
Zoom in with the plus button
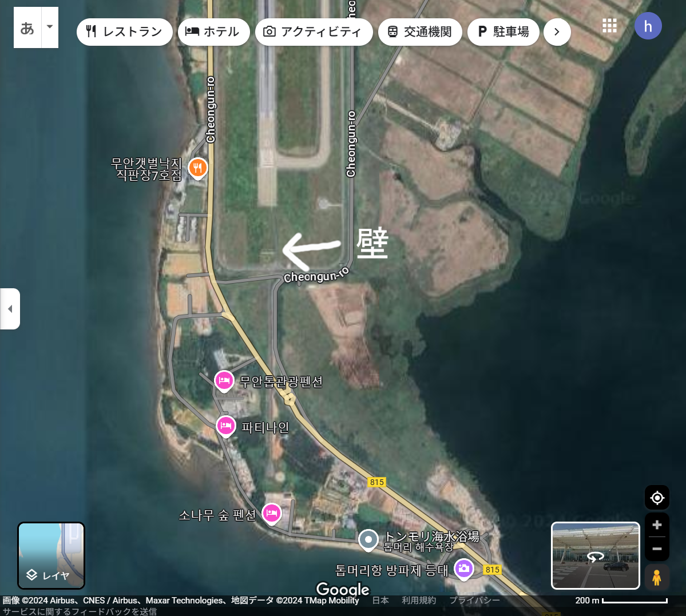click(657, 525)
